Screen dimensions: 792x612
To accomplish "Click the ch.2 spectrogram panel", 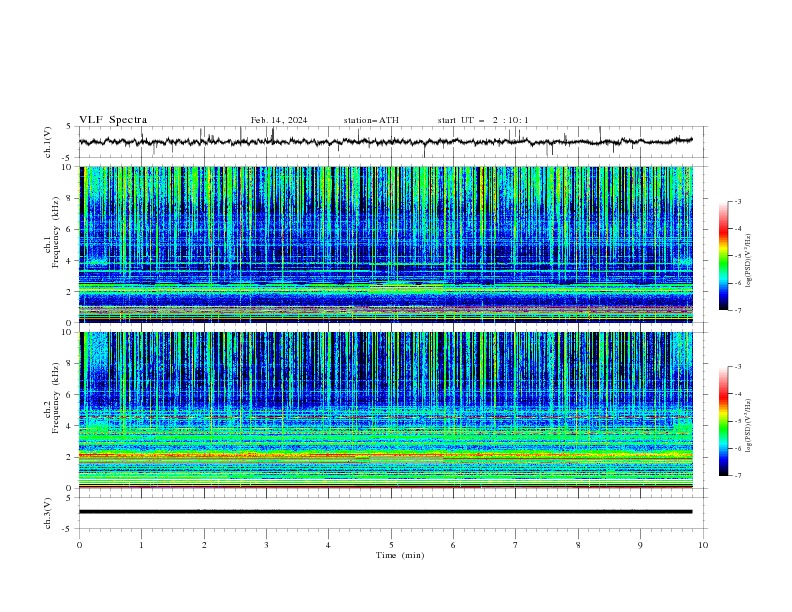I will pos(386,410).
